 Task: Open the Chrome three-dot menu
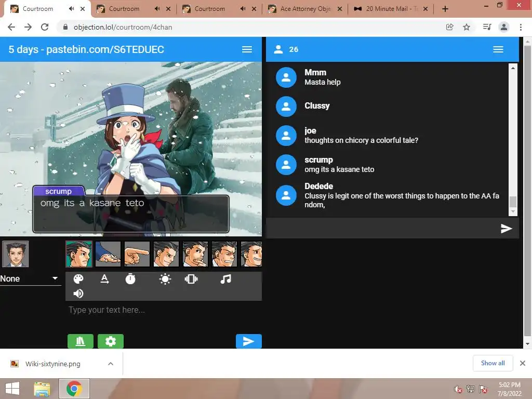click(x=521, y=27)
